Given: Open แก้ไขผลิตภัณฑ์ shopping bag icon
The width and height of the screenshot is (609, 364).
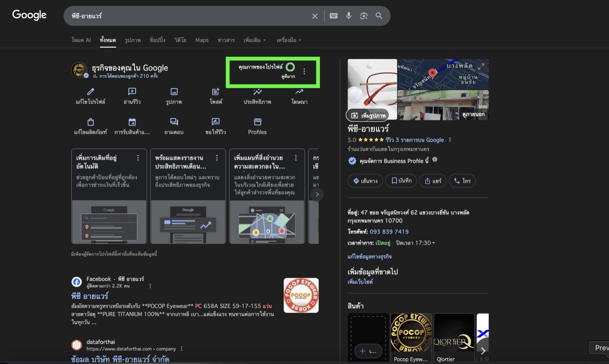Looking at the screenshot, I should tap(91, 122).
